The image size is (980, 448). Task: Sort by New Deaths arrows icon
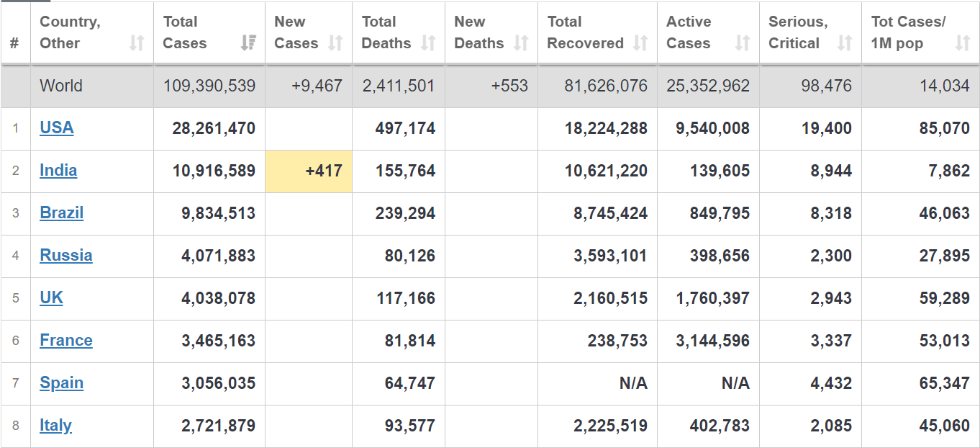pyautogui.click(x=521, y=43)
